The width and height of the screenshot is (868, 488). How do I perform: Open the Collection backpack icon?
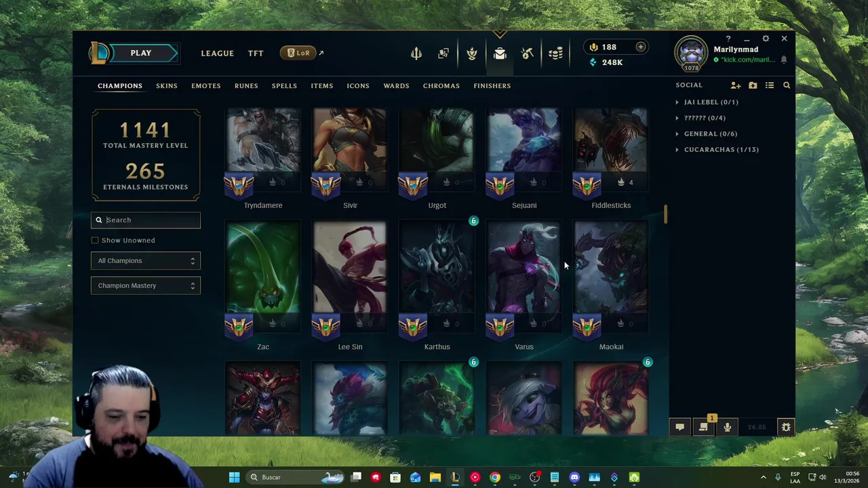(x=500, y=54)
